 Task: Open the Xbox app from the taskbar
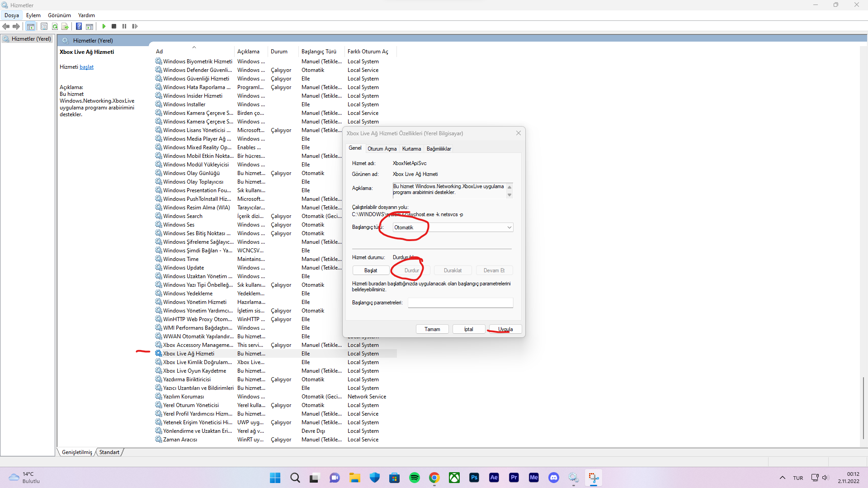pyautogui.click(x=454, y=478)
